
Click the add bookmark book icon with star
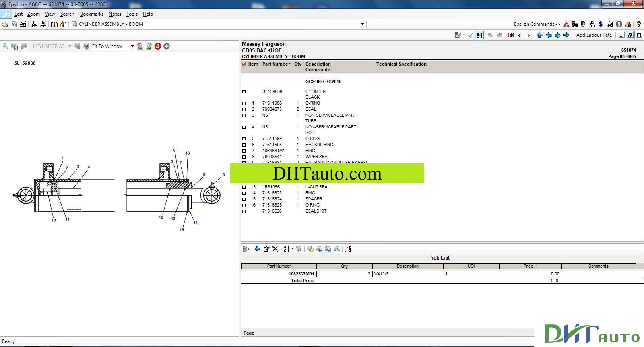coord(63,24)
